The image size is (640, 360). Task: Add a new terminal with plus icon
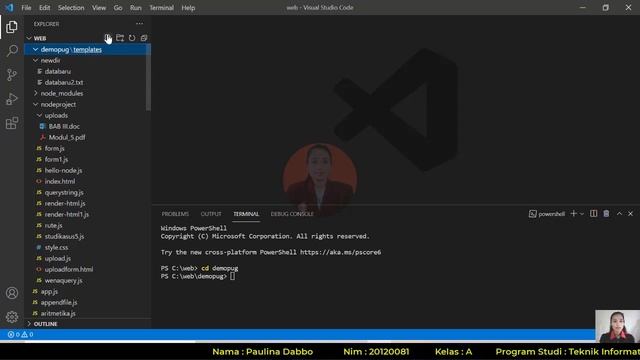coord(573,213)
